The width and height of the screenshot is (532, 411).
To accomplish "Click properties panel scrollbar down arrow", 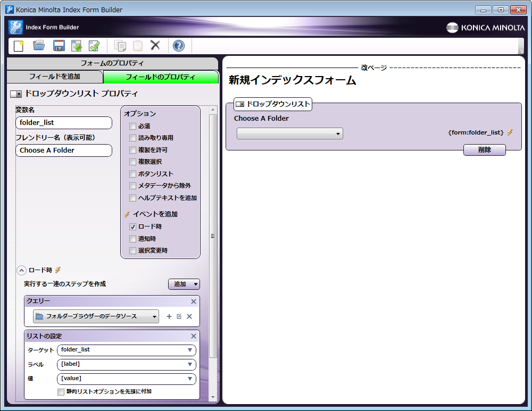I will click(x=213, y=397).
